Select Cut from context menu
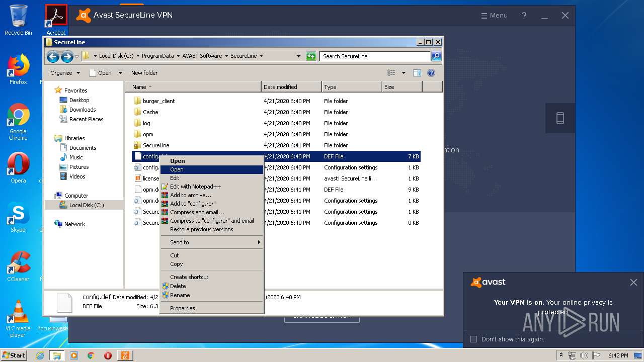 click(x=212, y=255)
